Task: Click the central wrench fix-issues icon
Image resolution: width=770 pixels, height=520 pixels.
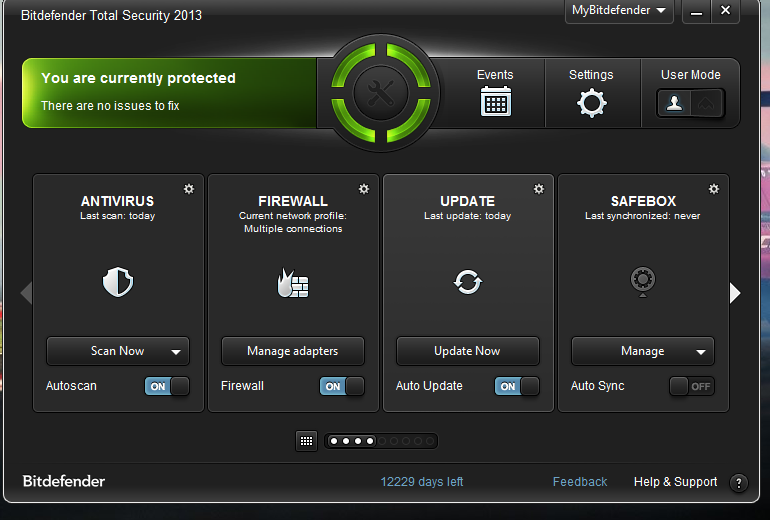Action: click(381, 93)
